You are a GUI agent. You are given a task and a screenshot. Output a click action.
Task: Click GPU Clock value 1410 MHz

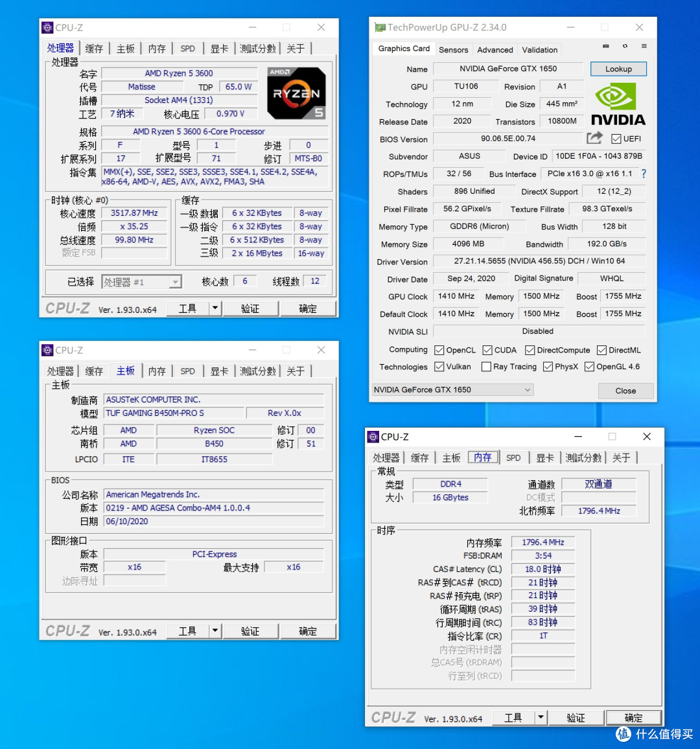click(x=456, y=296)
